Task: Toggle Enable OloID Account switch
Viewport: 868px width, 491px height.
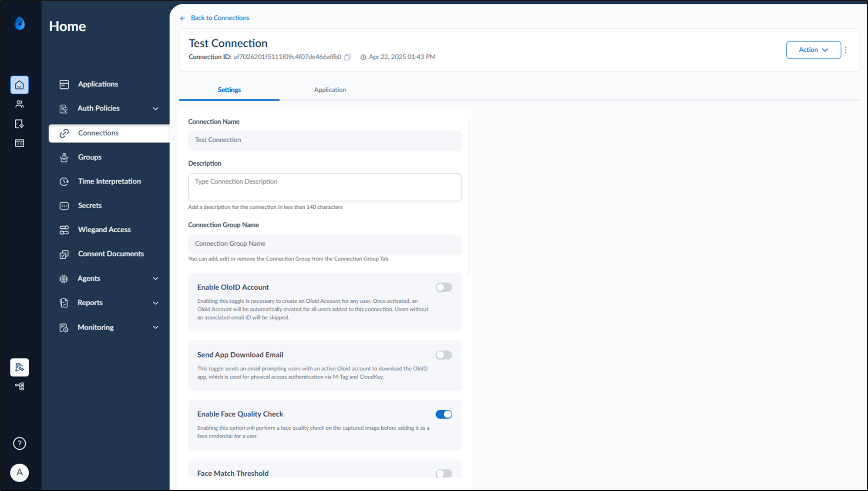Action: [x=444, y=287]
